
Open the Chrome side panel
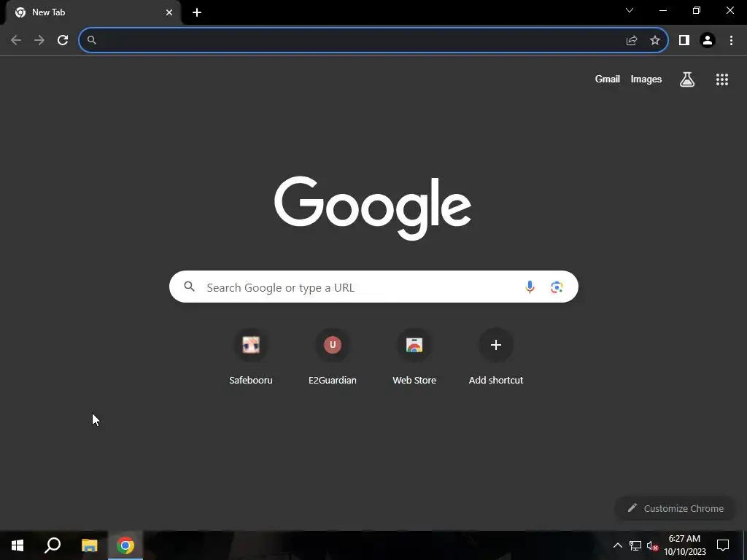pos(684,41)
